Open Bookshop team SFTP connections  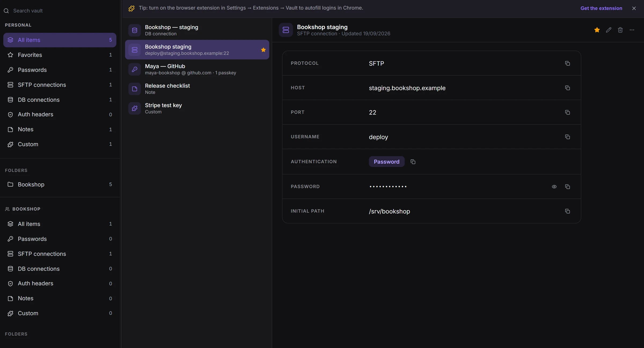pos(60,254)
